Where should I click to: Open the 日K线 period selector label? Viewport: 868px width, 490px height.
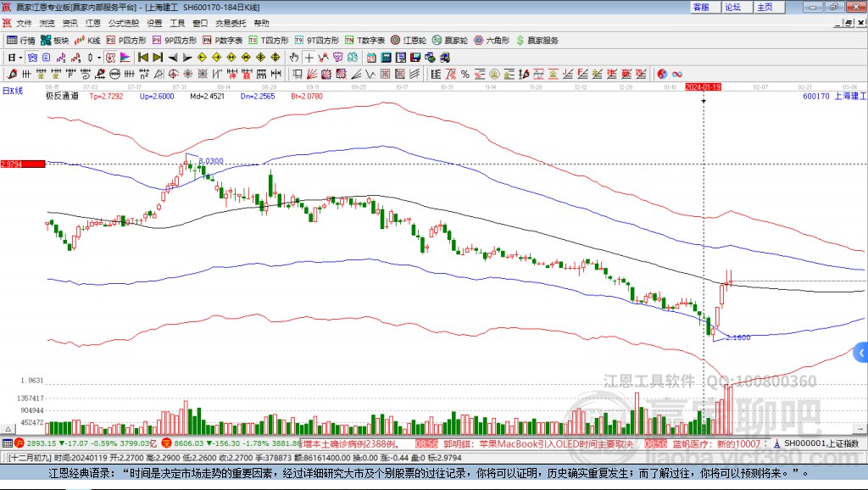click(13, 90)
